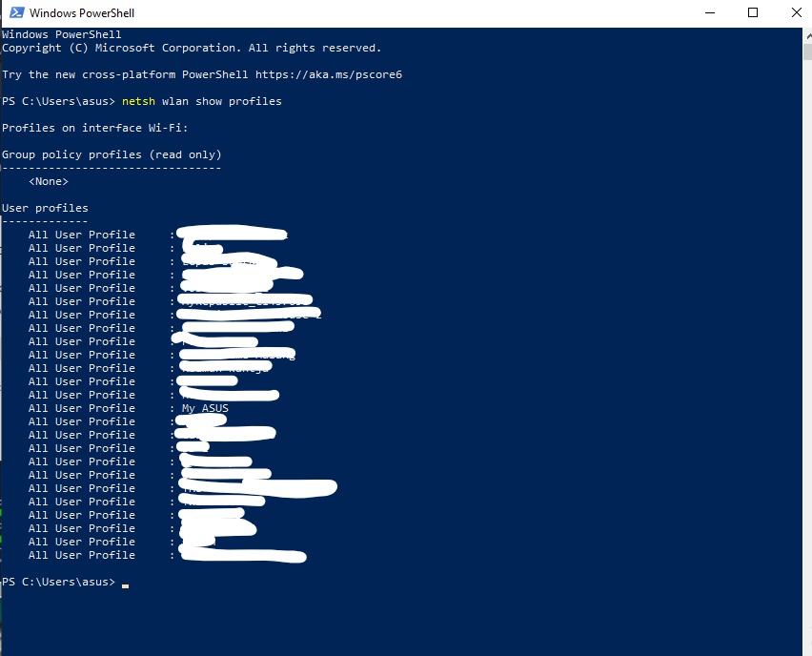Click the 'User profiles' heading

[45, 208]
